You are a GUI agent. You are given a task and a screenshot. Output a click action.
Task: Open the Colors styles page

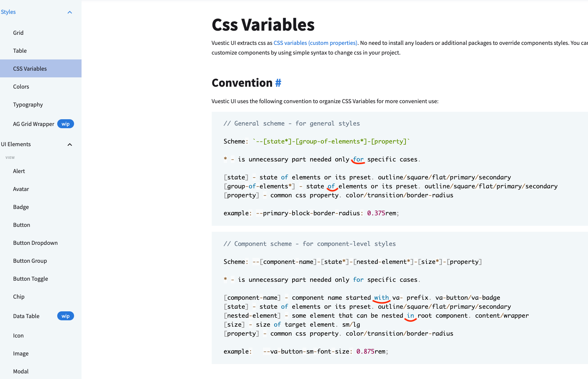(21, 86)
